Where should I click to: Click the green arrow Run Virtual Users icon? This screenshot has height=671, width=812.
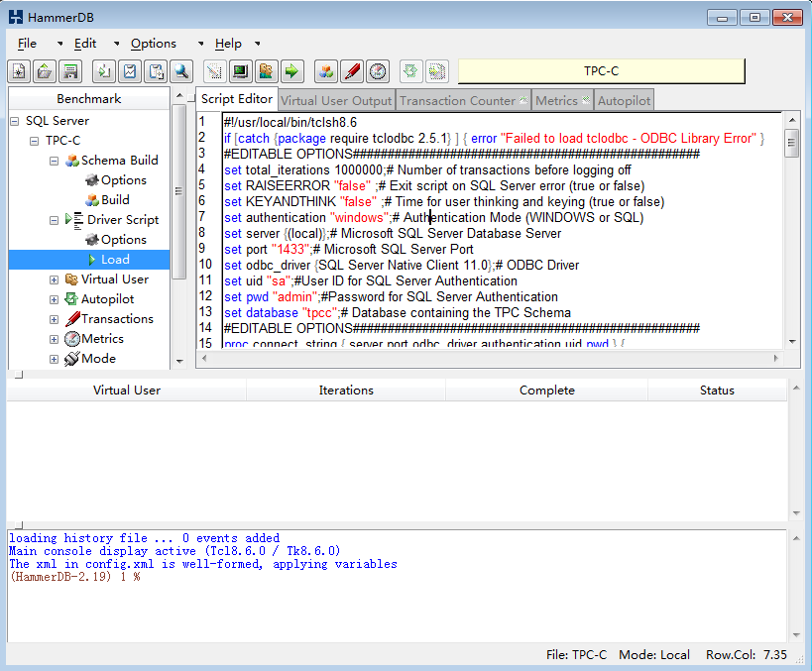click(292, 71)
